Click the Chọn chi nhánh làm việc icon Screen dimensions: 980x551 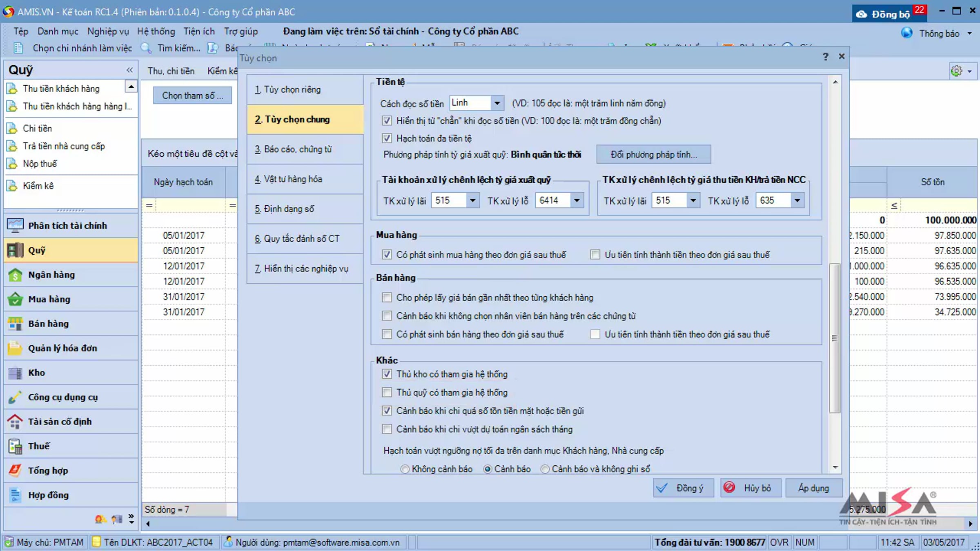click(18, 48)
